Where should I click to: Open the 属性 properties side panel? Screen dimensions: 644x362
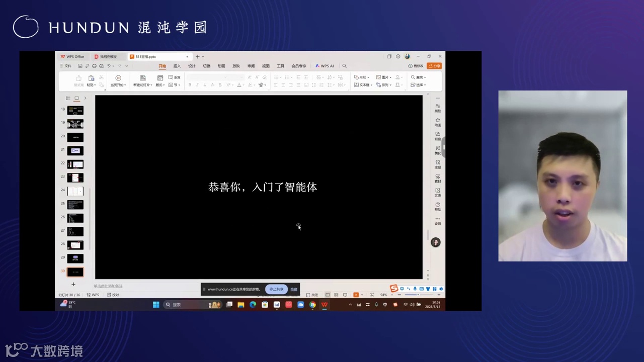438,108
